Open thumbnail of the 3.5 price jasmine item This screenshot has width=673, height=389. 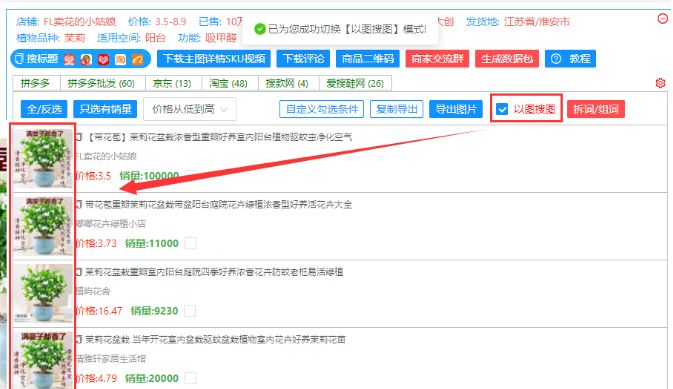coord(43,158)
